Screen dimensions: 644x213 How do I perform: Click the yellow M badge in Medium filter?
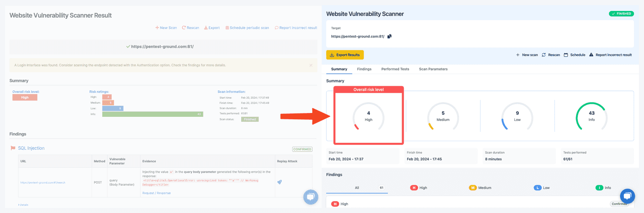click(473, 188)
